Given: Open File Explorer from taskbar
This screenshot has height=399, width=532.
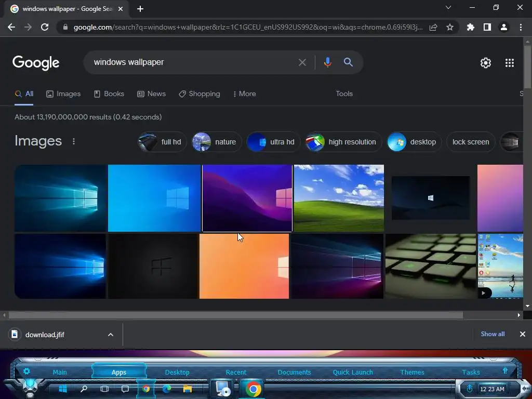Looking at the screenshot, I should (x=188, y=389).
